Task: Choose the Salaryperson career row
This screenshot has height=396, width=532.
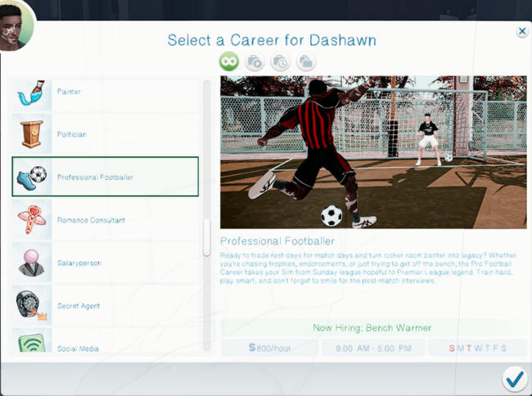Action: (106, 263)
